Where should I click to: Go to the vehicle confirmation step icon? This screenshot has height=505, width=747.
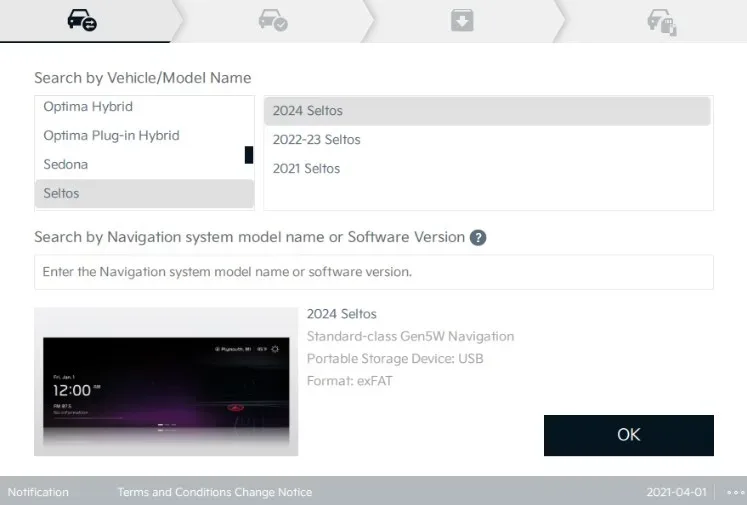(273, 20)
